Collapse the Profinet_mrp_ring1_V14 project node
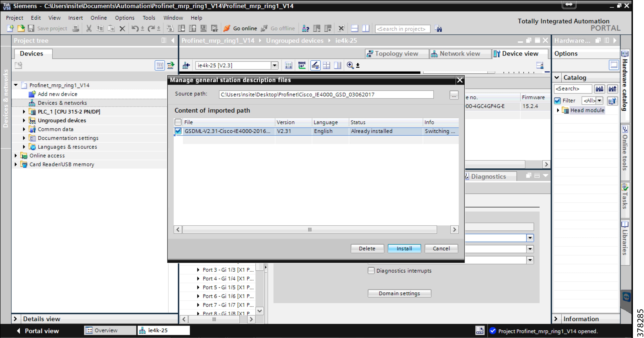 (x=16, y=85)
